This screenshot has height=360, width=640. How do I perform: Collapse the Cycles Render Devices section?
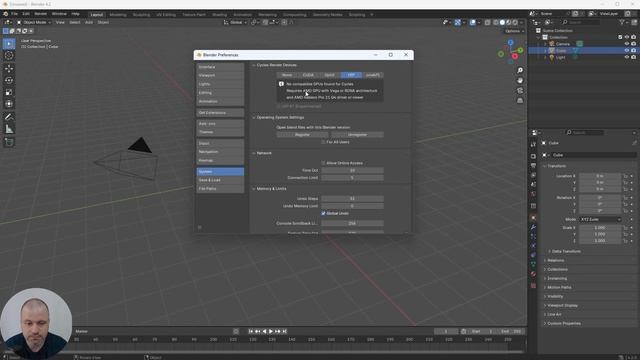(254, 65)
